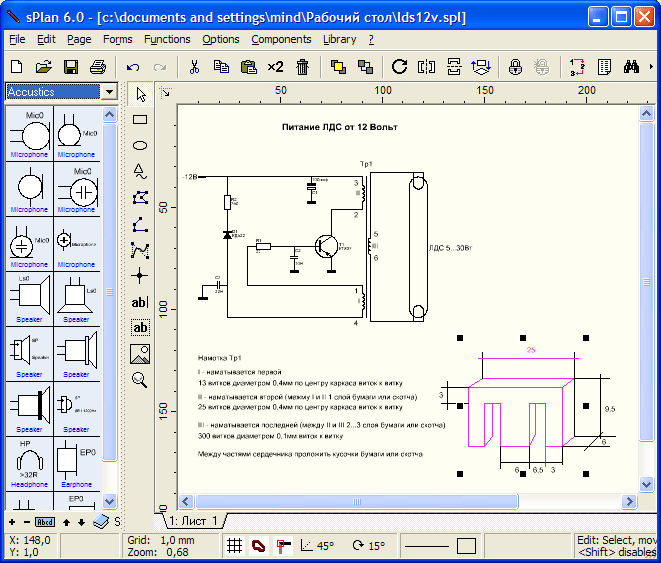Choose the rectangle drawing tool
This screenshot has height=563, width=661.
coord(140,120)
